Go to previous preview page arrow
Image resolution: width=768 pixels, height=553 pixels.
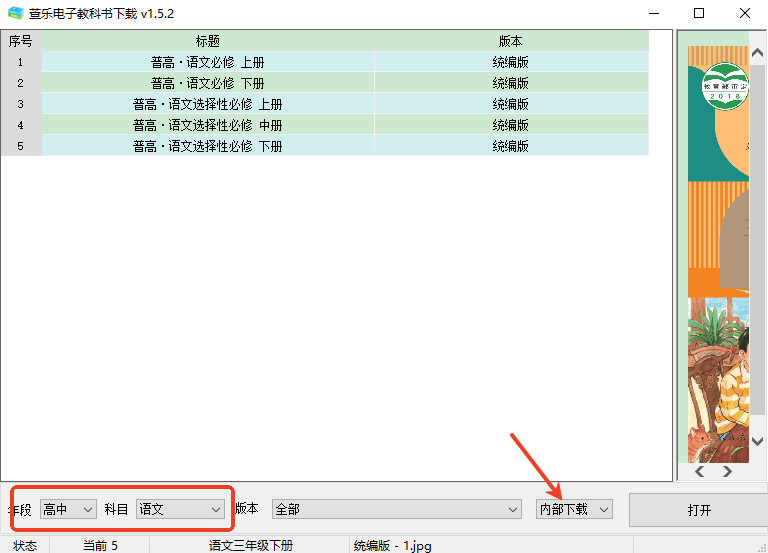(x=699, y=472)
